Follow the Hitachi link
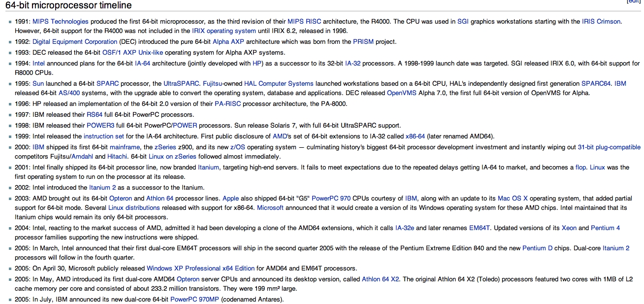Image resolution: width=644 pixels, height=304 pixels. (117, 157)
